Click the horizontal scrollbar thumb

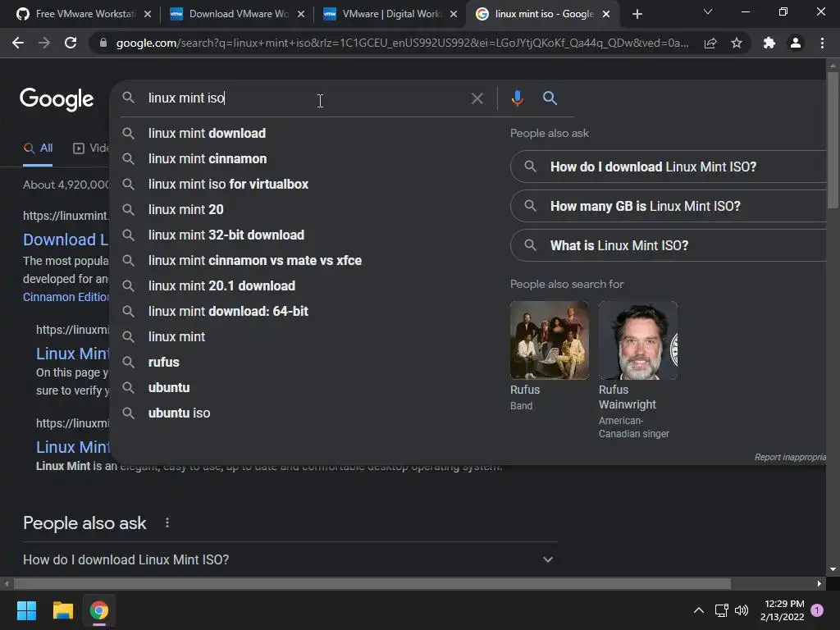pos(372,583)
